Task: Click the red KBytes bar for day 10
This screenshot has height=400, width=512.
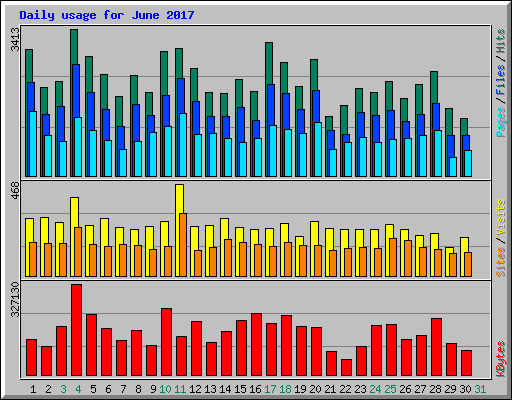Action: pos(166,342)
